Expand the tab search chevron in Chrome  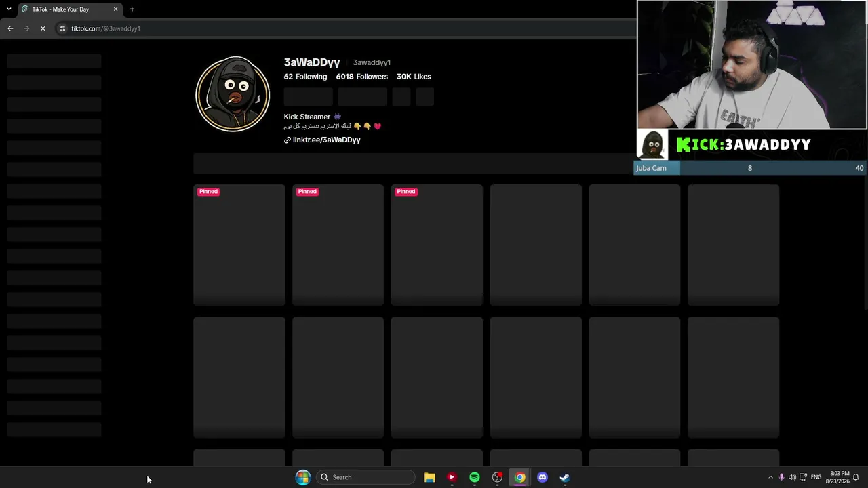(7, 9)
